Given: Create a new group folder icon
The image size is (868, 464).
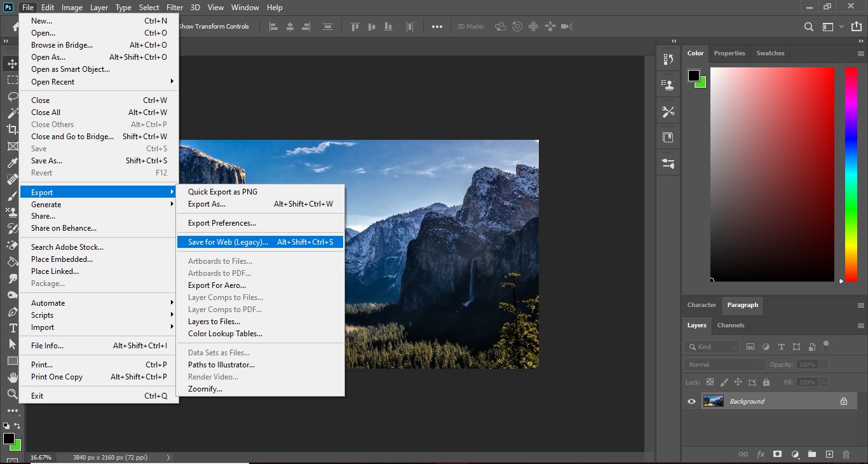Looking at the screenshot, I should [812, 454].
